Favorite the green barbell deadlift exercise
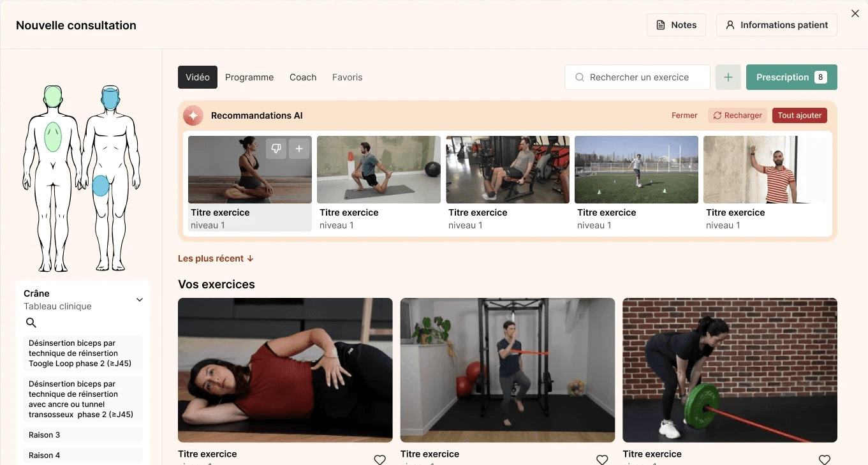The image size is (868, 465). 825,459
